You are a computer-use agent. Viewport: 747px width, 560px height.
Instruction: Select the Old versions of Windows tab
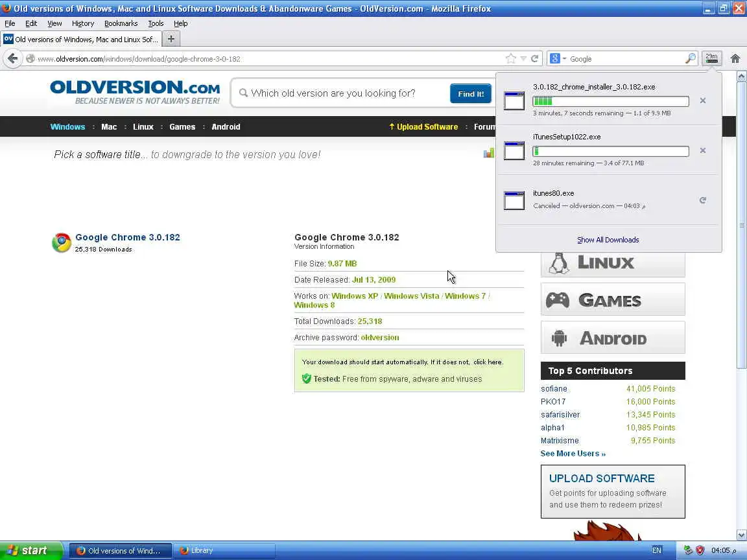[x=81, y=39]
